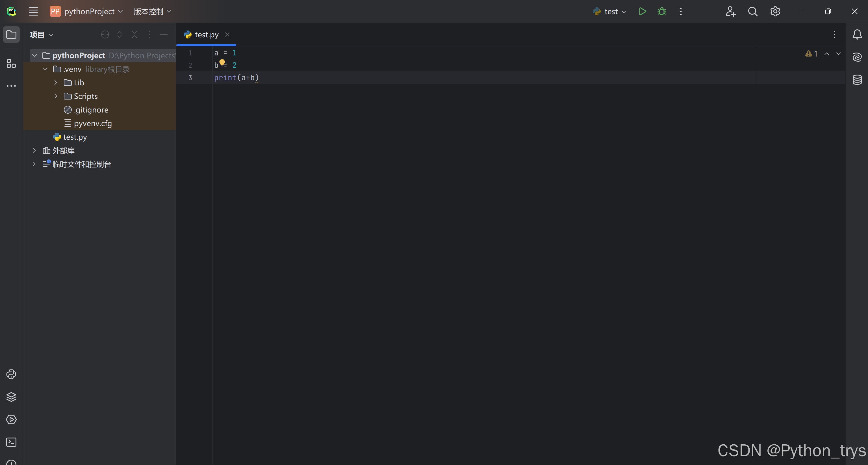Open the Structure tool window
868x465 pixels.
click(x=11, y=63)
